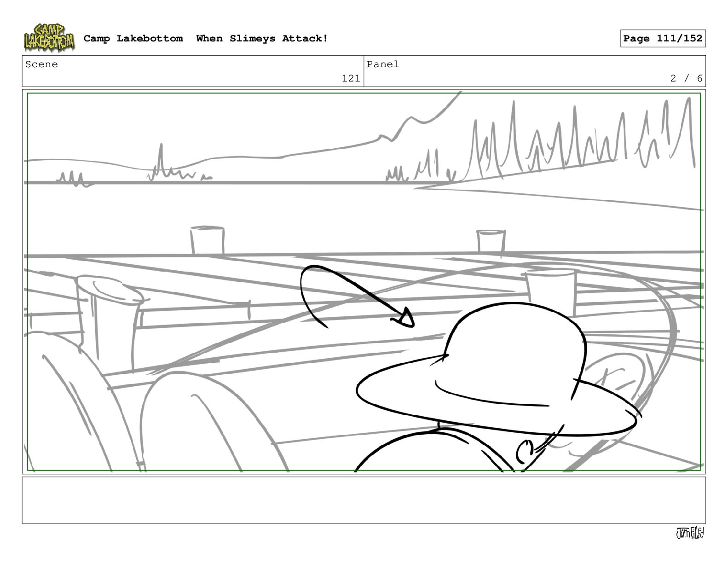Image resolution: width=728 pixels, height=564 pixels.
Task: Click the 'Scene' label
Action: click(41, 64)
